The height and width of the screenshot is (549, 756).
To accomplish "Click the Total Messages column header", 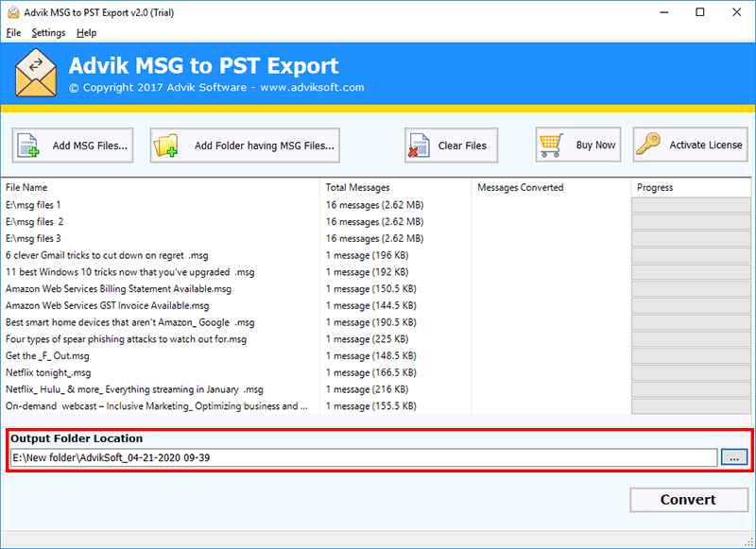I will [395, 187].
